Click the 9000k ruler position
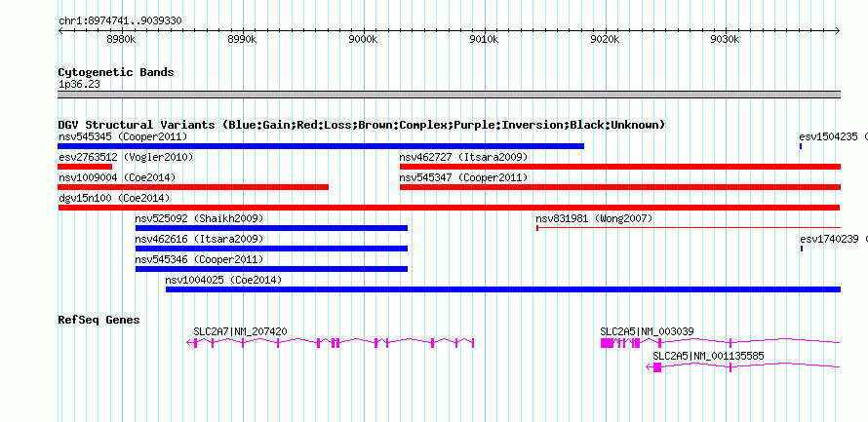This screenshot has height=422, width=868. point(364,40)
